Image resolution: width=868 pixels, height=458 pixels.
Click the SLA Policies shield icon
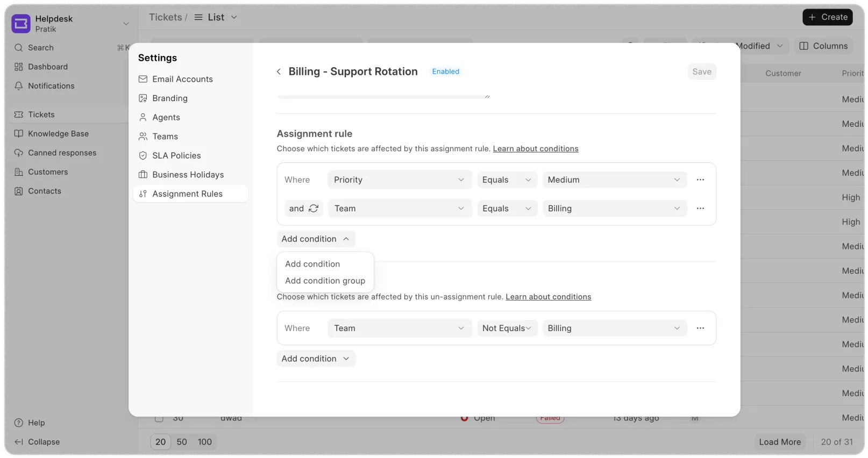click(143, 155)
